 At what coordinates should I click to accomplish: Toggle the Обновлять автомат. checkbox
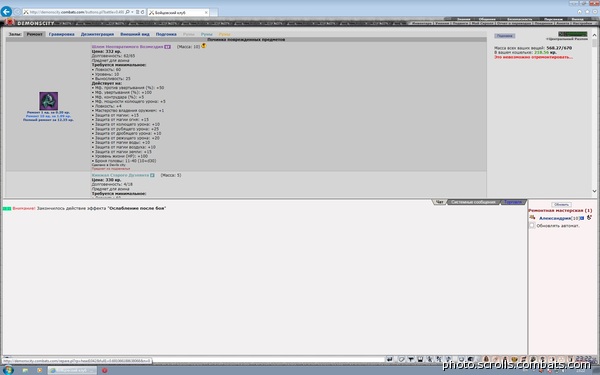tap(532, 226)
